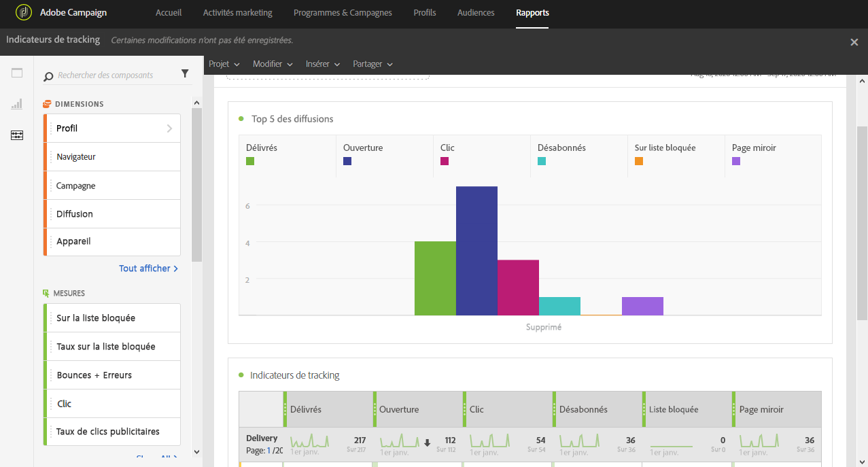The image size is (868, 467).
Task: Open the Modifier dropdown menu
Action: pyautogui.click(x=273, y=64)
